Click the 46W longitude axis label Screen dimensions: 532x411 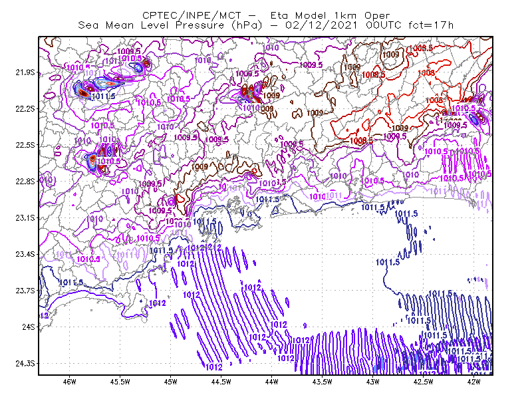click(70, 382)
